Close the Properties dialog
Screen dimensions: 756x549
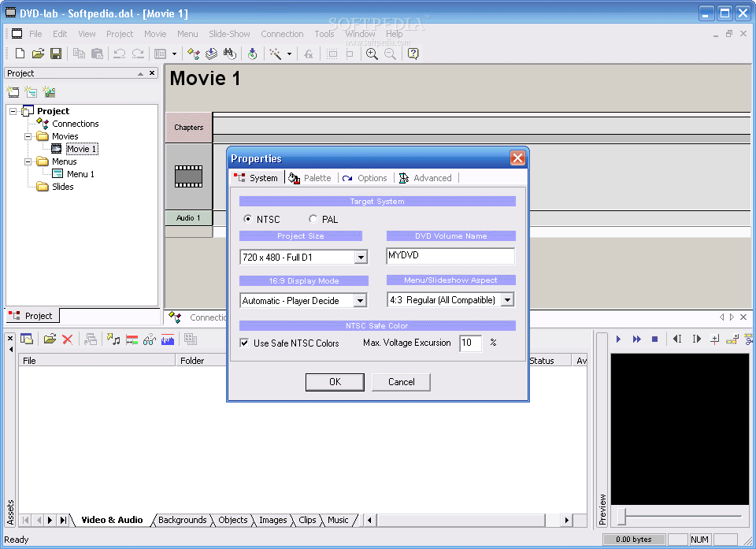click(517, 158)
